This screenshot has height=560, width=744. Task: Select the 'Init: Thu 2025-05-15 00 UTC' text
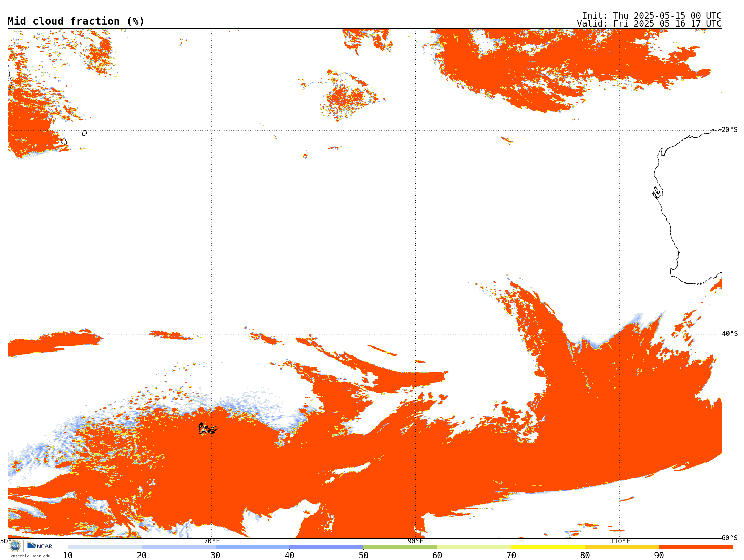[652, 16]
